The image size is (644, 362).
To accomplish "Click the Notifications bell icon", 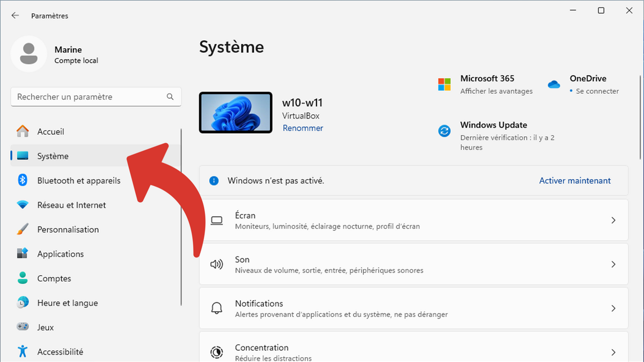I will 217,308.
